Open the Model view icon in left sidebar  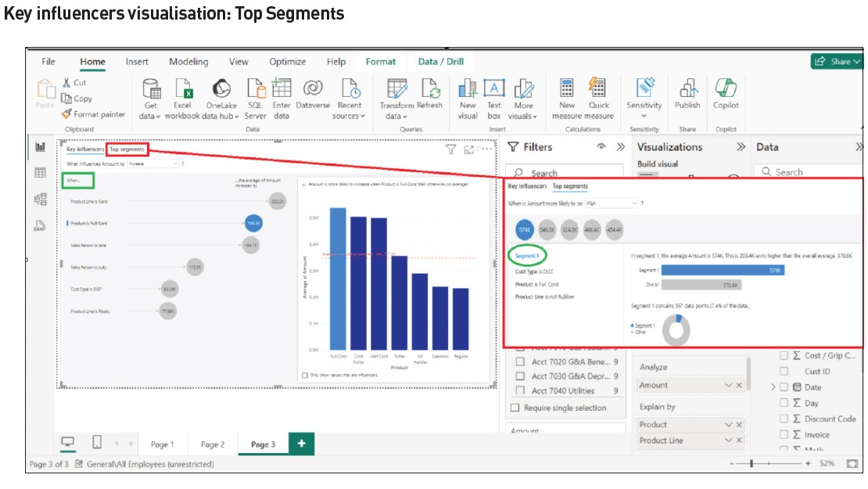40,200
